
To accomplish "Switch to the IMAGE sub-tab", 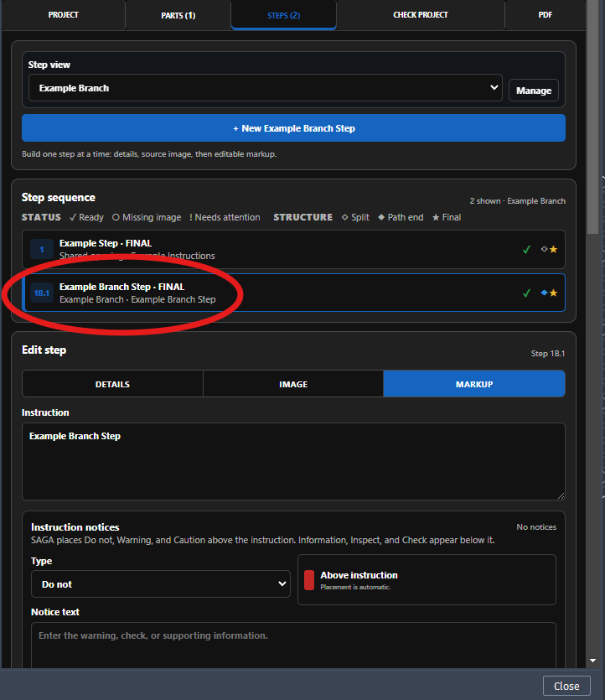I will coord(293,384).
